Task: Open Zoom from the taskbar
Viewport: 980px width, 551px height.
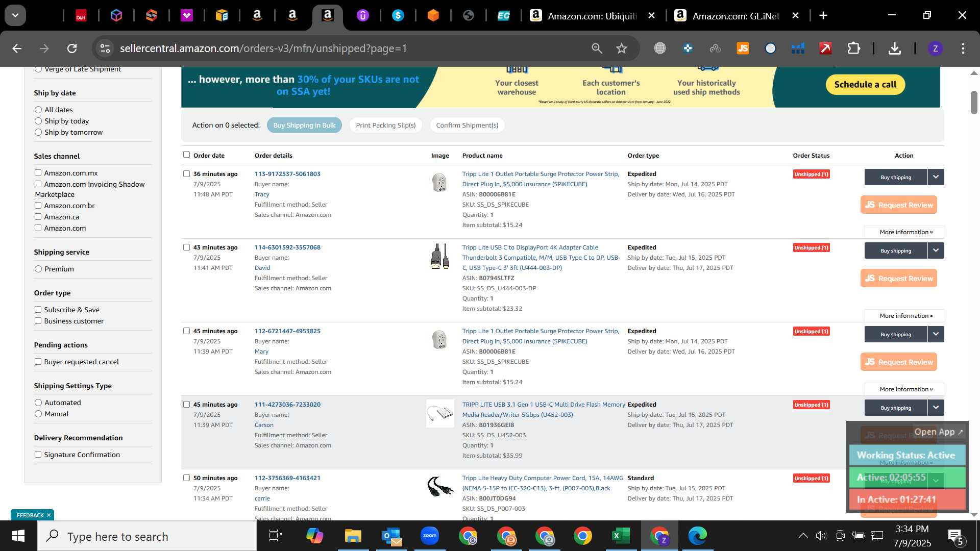Action: (x=430, y=536)
